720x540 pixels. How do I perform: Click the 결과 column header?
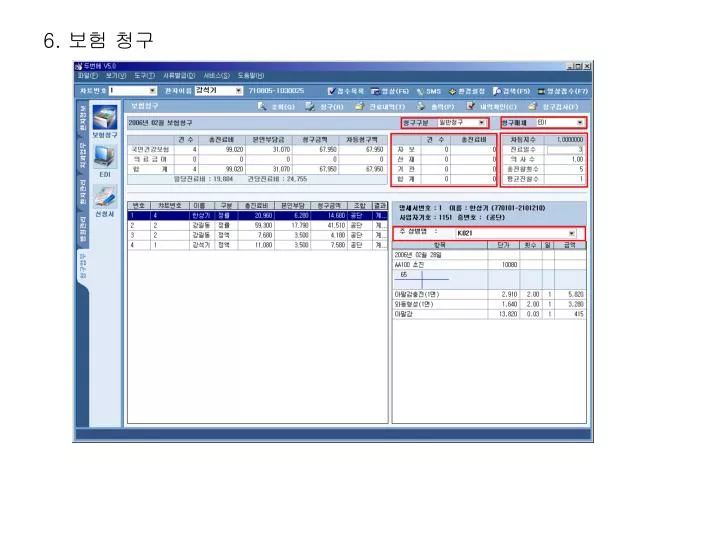click(379, 206)
